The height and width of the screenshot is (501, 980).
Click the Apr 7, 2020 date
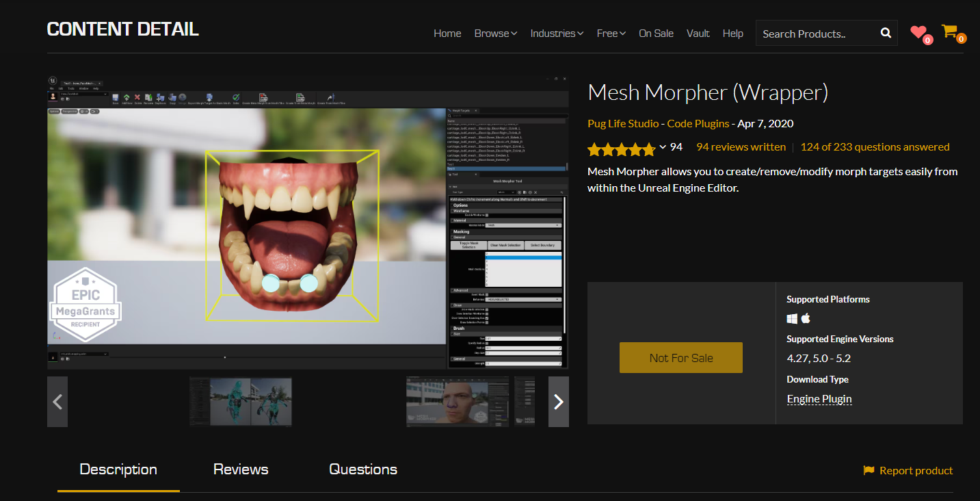point(765,124)
